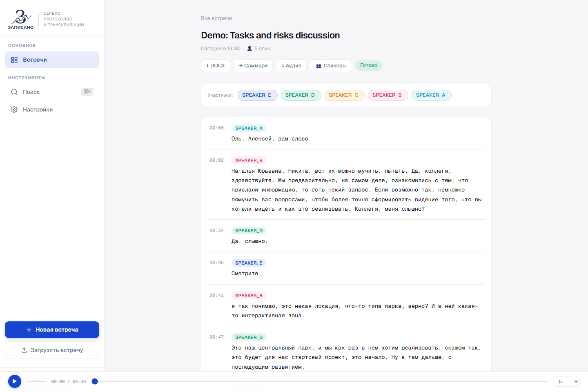
Task: Click the Встречи grid icon
Action: coord(14,60)
